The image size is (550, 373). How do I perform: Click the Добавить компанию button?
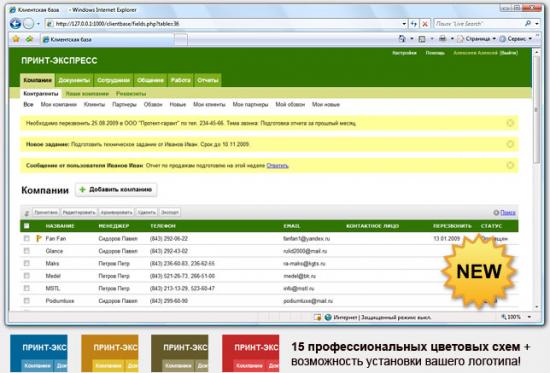116,189
